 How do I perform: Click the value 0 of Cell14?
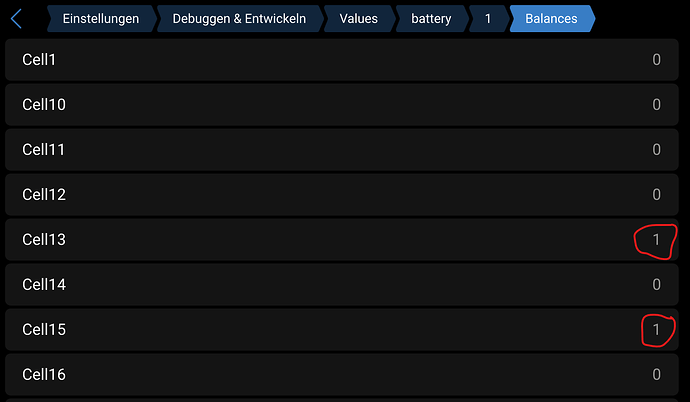(x=656, y=285)
